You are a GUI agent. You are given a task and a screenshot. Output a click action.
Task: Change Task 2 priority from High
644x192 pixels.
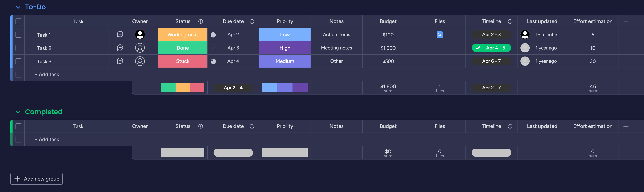(x=285, y=48)
